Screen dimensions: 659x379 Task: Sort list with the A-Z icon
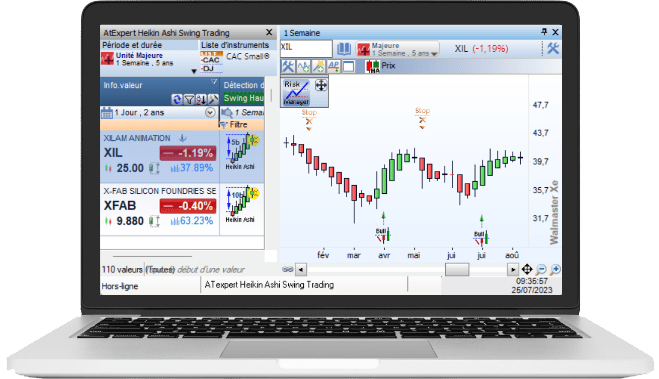click(201, 100)
